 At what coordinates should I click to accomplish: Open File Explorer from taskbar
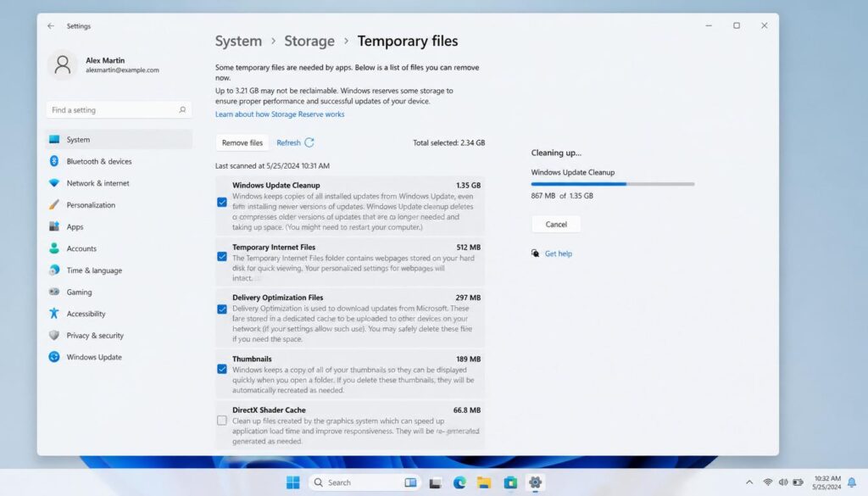coord(484,482)
